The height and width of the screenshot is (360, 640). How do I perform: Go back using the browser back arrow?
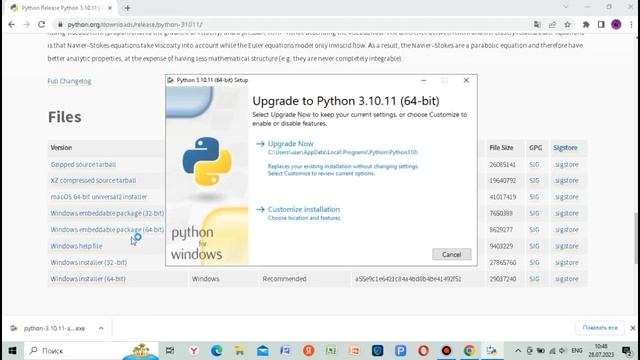[11, 24]
